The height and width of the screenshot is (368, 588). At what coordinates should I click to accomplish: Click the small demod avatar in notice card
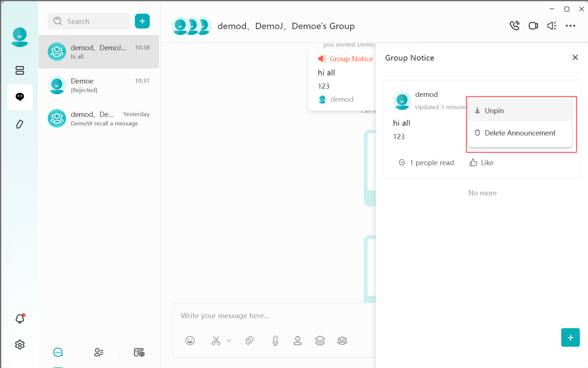point(322,100)
